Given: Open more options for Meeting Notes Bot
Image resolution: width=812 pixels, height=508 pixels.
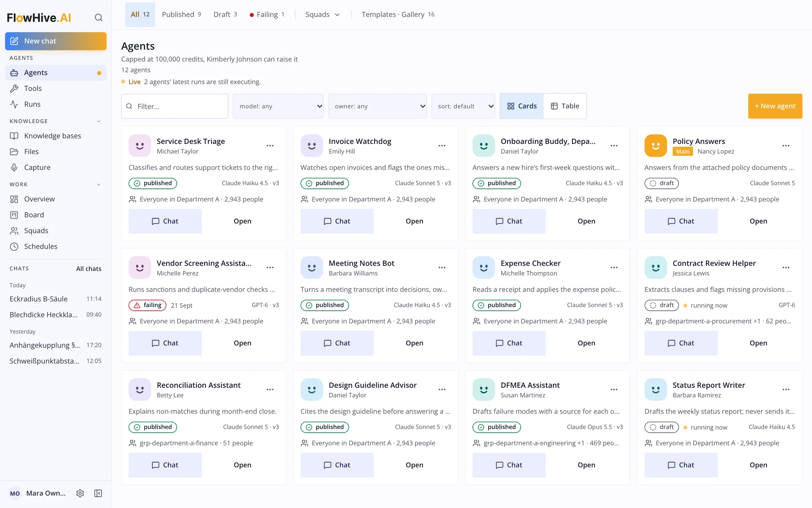Looking at the screenshot, I should (x=442, y=268).
